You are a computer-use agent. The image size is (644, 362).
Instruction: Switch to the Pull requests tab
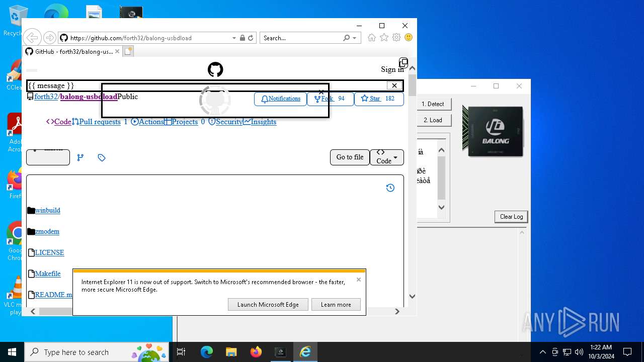[100, 122]
